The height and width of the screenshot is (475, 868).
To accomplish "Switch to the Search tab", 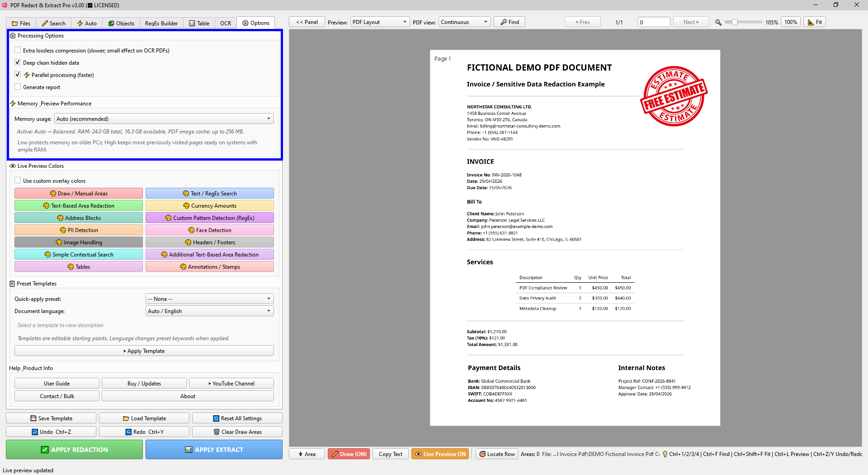I will click(x=53, y=23).
